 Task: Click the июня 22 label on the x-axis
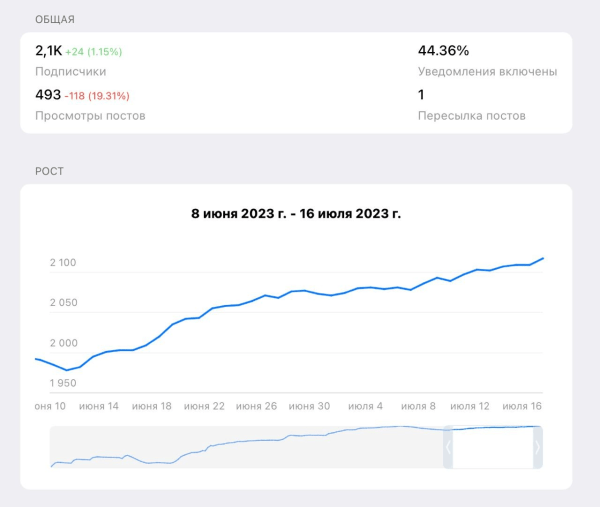(205, 406)
